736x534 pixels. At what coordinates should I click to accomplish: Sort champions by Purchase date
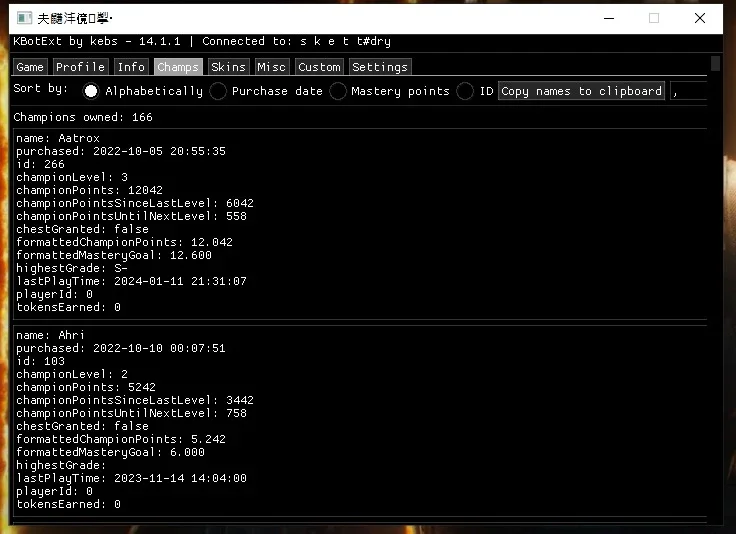pos(218,91)
